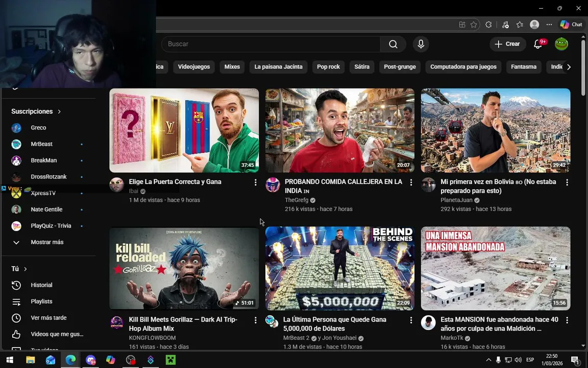Open browser settings ellipsis menu
The height and width of the screenshot is (368, 588).
click(549, 25)
